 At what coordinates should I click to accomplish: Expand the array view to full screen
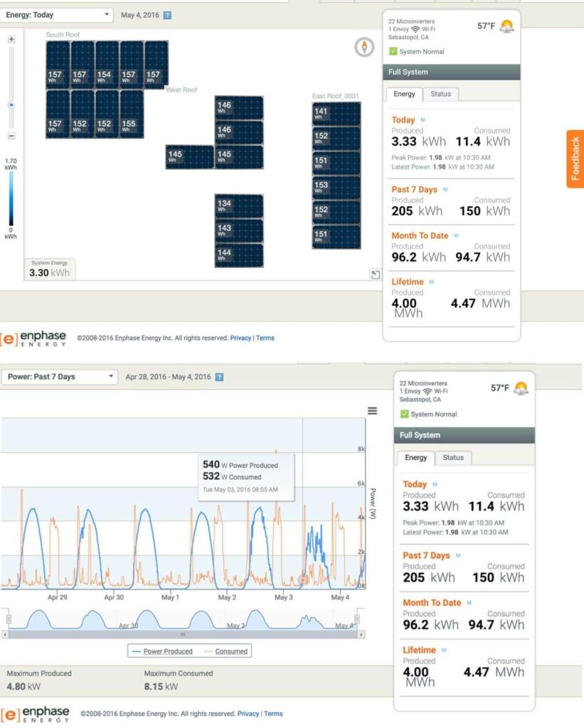pyautogui.click(x=376, y=275)
